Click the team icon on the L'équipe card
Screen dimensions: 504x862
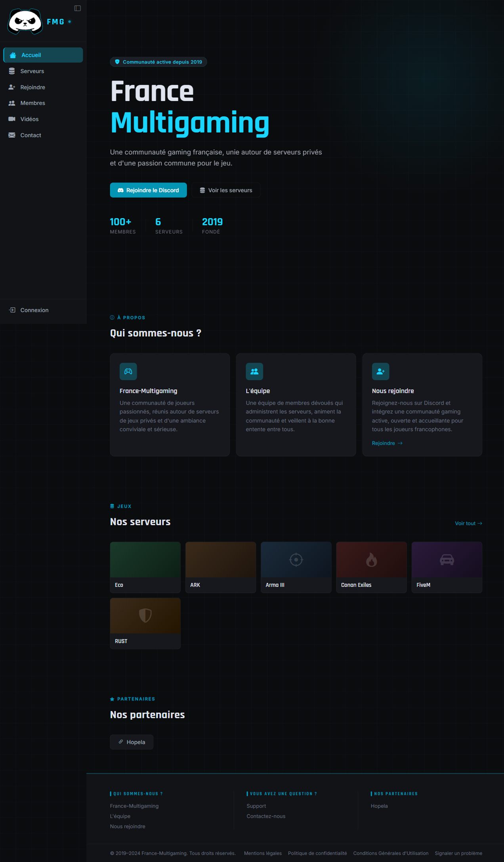point(254,372)
